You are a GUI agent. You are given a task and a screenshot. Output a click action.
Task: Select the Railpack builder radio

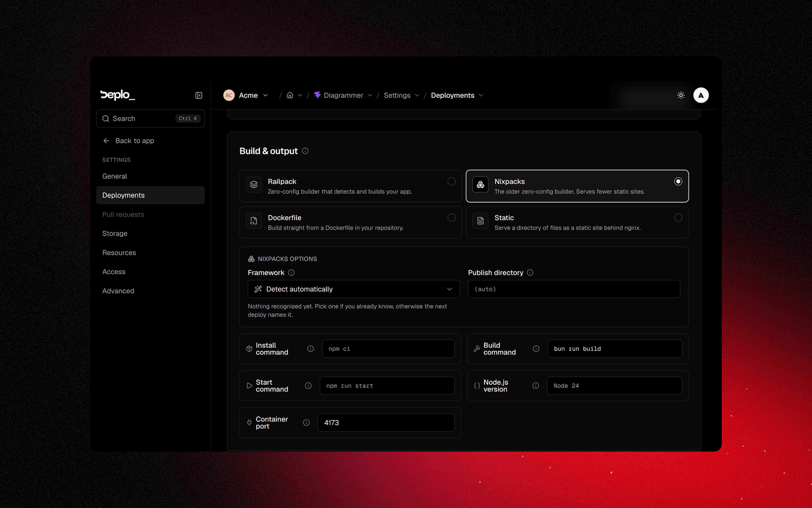click(x=452, y=182)
